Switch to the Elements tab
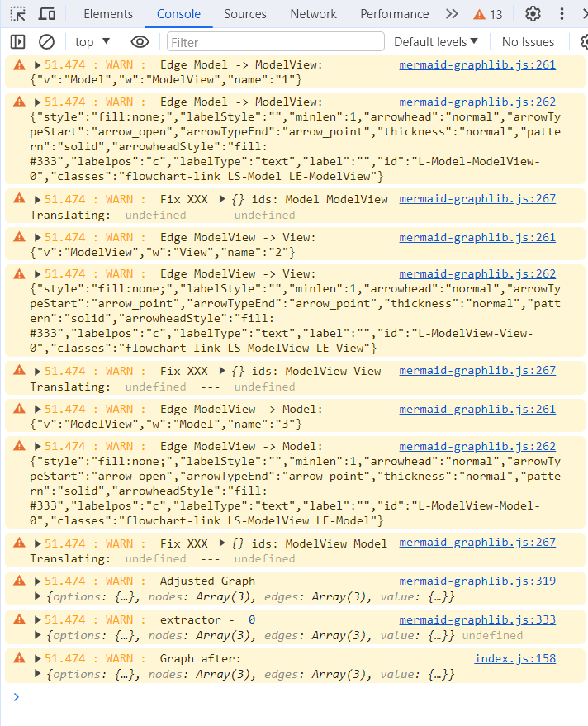588x726 pixels. click(108, 14)
